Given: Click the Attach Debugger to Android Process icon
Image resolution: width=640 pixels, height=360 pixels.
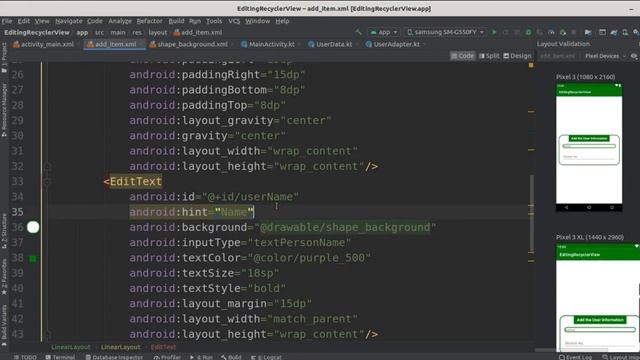Looking at the screenshot, I should (x=563, y=32).
